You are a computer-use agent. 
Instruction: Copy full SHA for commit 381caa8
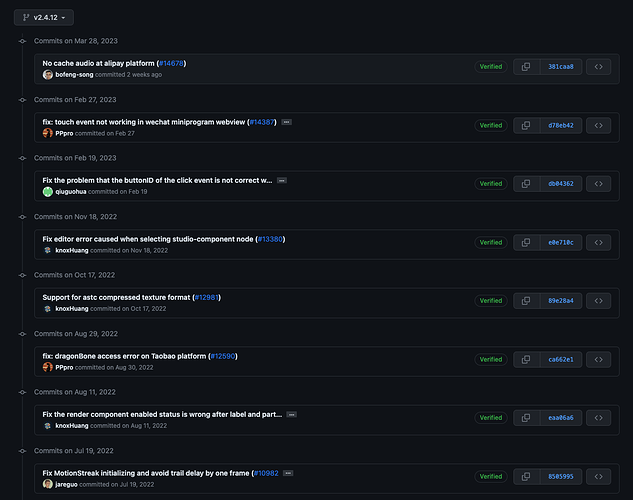click(526, 67)
